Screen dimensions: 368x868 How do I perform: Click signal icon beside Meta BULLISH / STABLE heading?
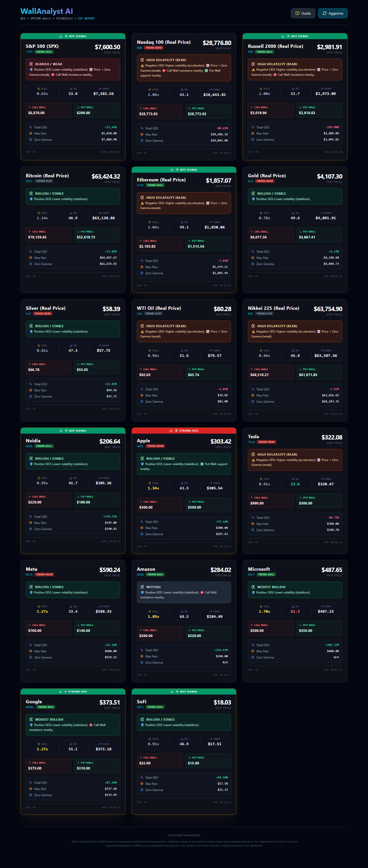[31, 587]
